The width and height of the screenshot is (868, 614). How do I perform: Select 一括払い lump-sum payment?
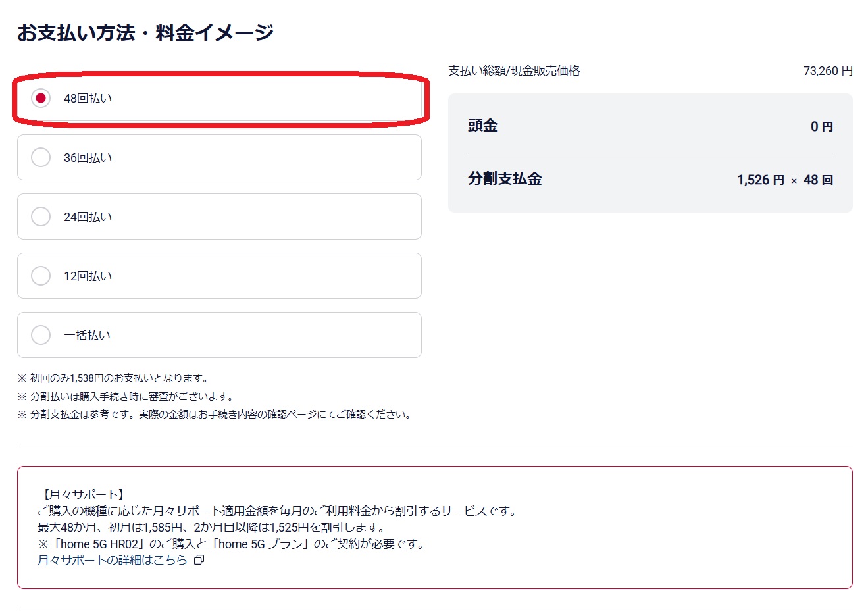tap(219, 335)
